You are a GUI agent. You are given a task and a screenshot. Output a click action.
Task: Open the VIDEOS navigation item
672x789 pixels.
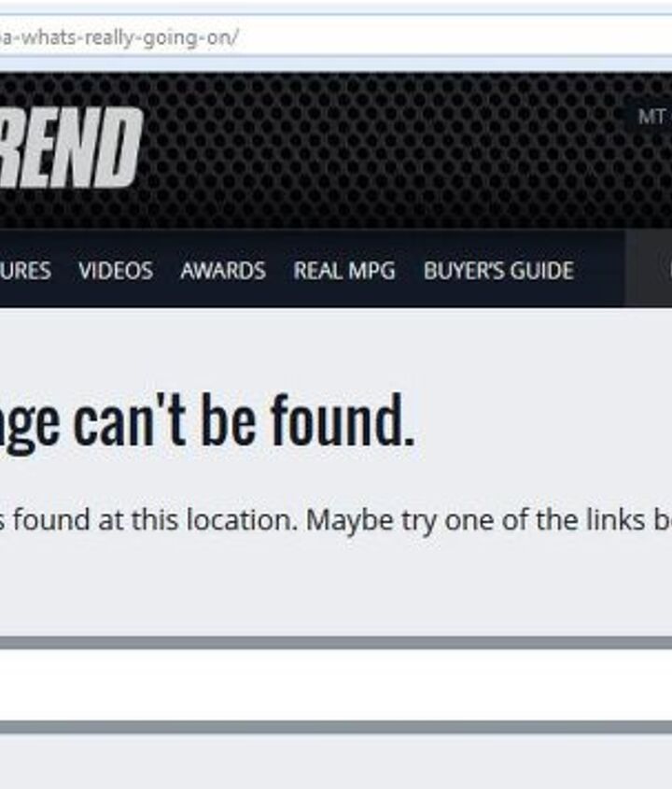tap(116, 271)
